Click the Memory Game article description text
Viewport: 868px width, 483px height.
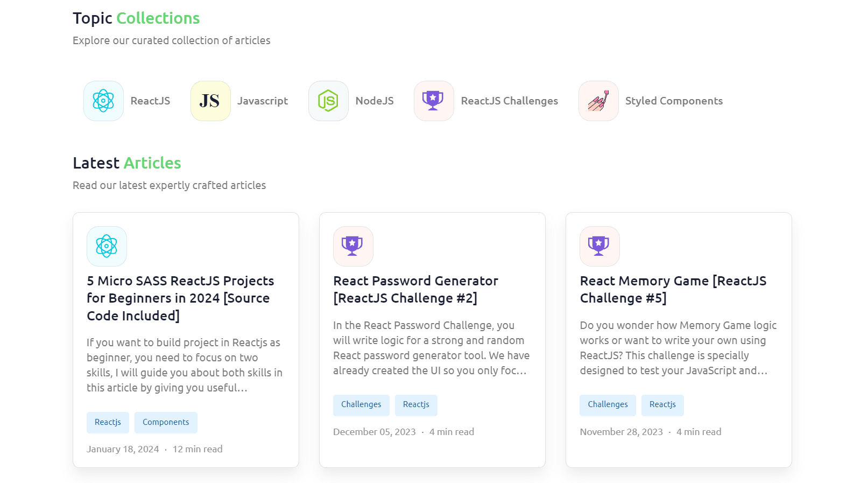(x=678, y=348)
